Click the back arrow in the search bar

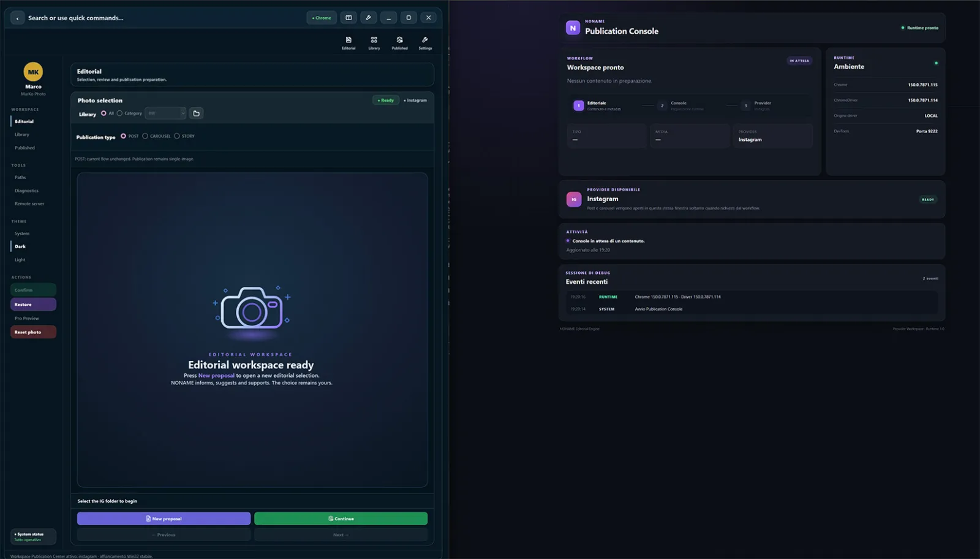[x=17, y=18]
